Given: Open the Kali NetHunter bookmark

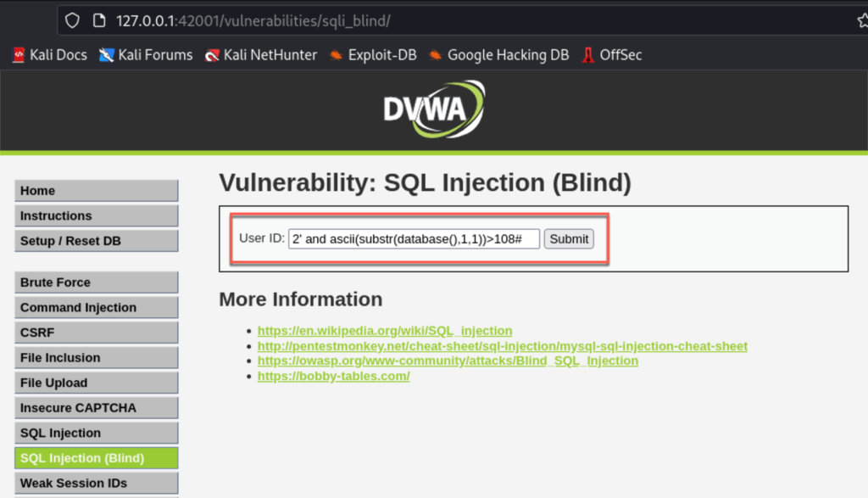Looking at the screenshot, I should click(x=261, y=55).
